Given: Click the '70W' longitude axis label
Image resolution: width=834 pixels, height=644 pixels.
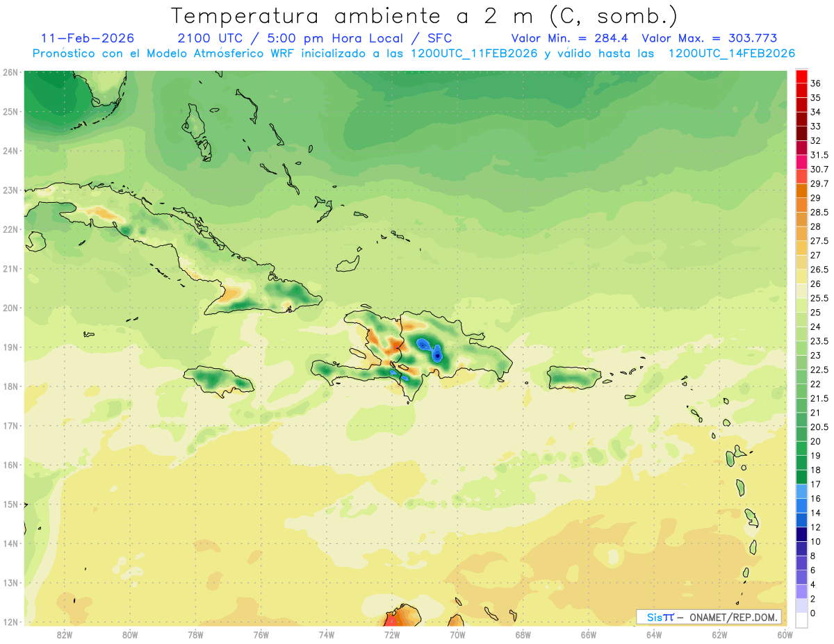Looking at the screenshot, I should 457,634.
